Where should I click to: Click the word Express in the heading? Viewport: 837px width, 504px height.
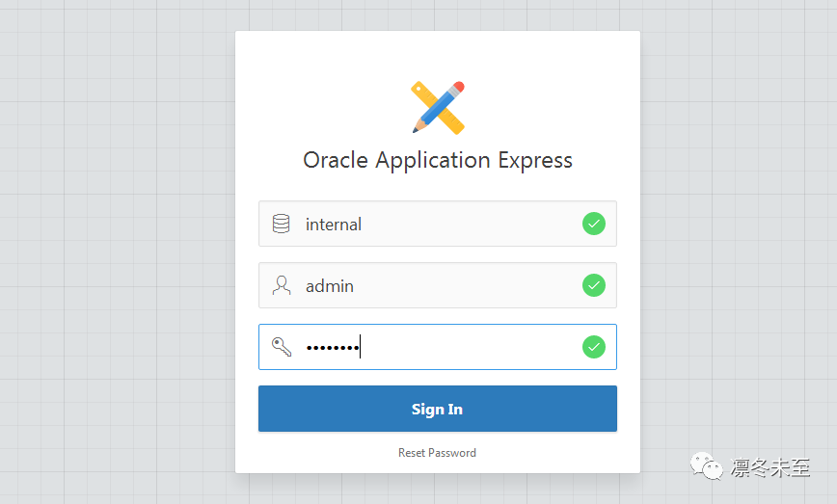pyautogui.click(x=535, y=160)
